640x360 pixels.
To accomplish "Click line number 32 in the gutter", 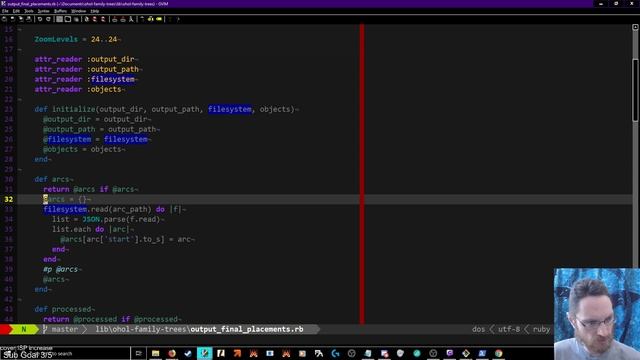I will point(9,199).
